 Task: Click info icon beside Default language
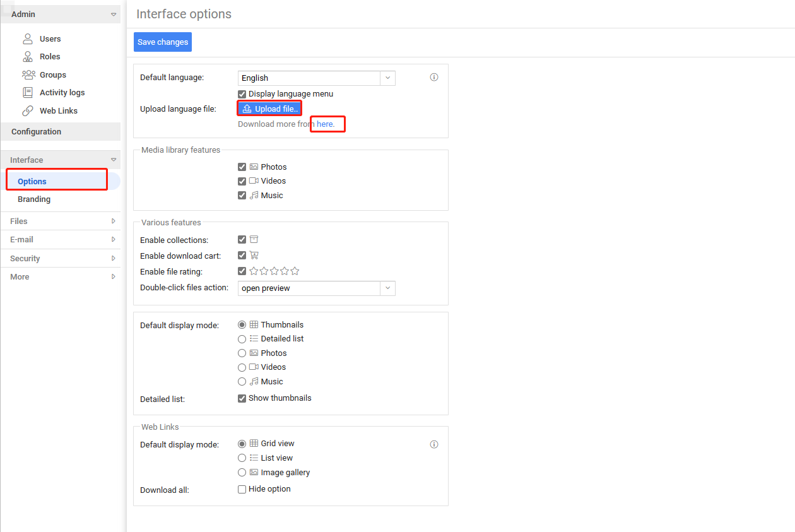click(x=434, y=78)
